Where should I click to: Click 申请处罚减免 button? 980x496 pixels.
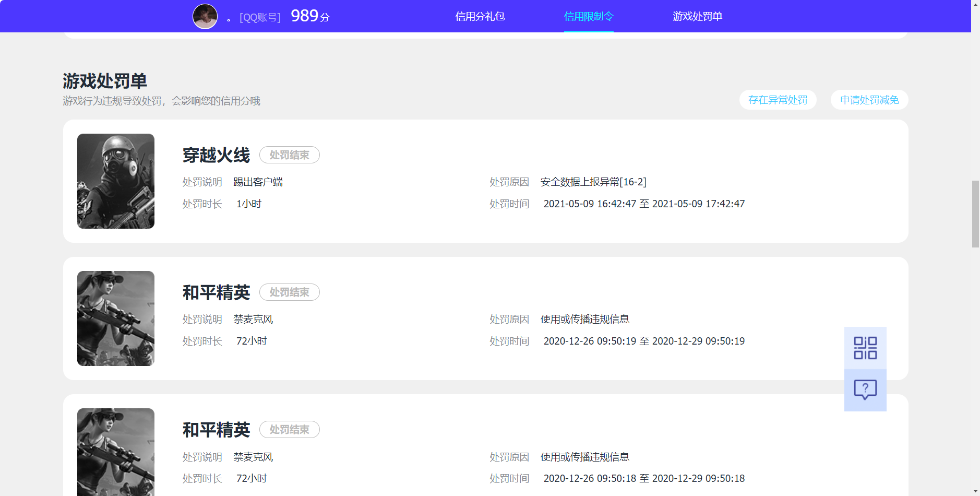pyautogui.click(x=869, y=100)
